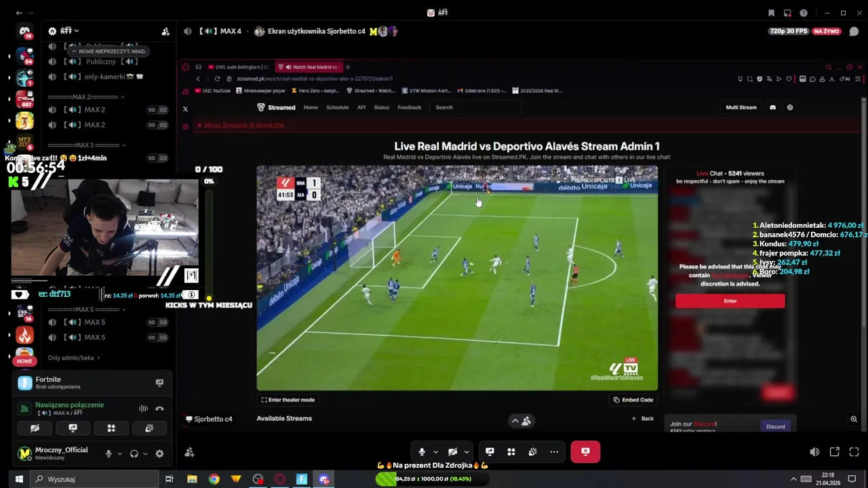The height and width of the screenshot is (488, 868).
Task: Expand headphones options arrow in user panel
Action: click(x=145, y=454)
